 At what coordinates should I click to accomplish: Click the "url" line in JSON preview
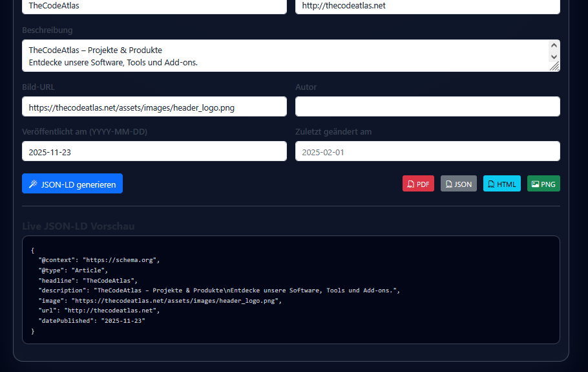pyautogui.click(x=99, y=311)
